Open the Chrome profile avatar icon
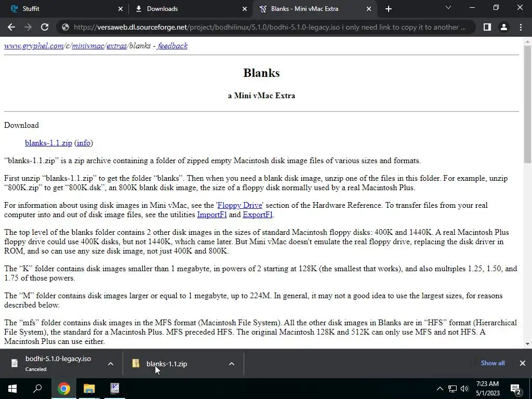532x399 pixels. coord(504,27)
